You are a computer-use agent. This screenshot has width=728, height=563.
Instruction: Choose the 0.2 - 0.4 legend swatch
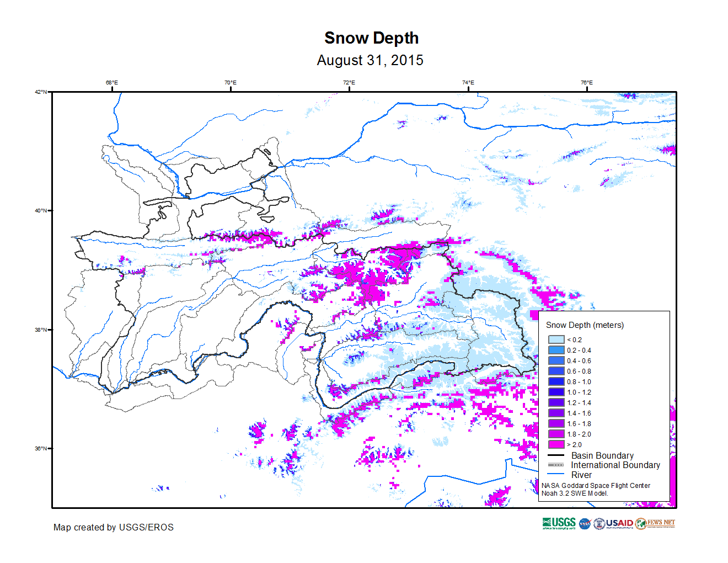[556, 350]
